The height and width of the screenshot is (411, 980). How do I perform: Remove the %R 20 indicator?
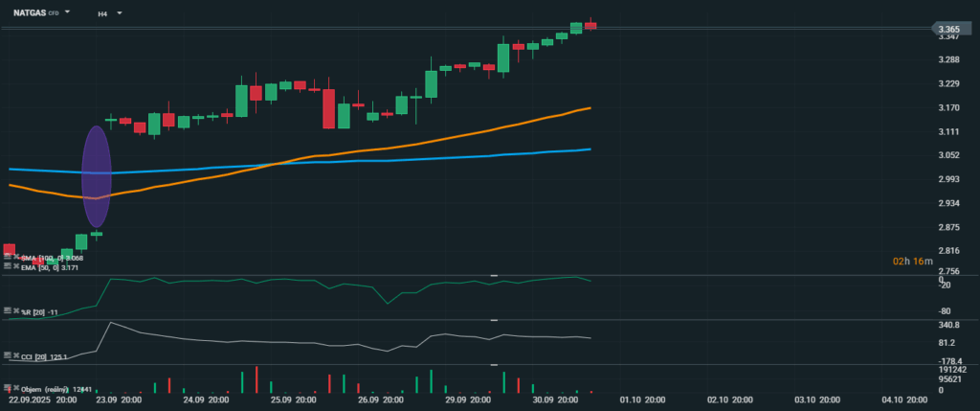pyautogui.click(x=16, y=311)
